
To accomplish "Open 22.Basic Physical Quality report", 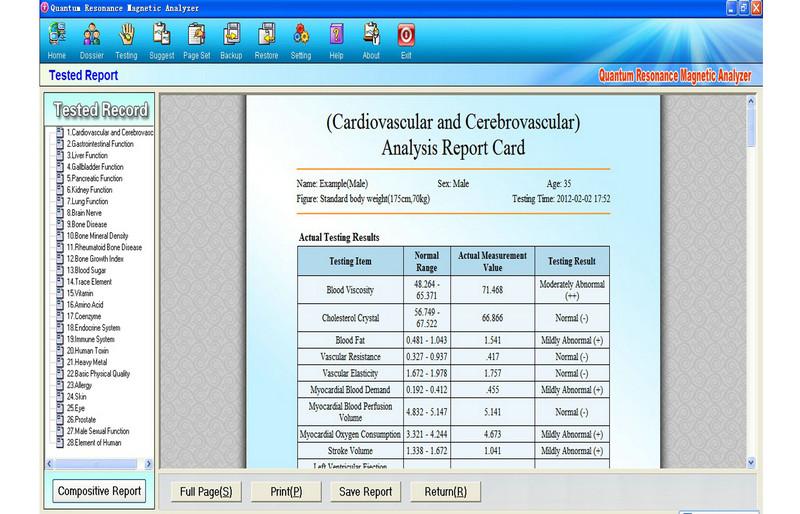I will pyautogui.click(x=98, y=374).
